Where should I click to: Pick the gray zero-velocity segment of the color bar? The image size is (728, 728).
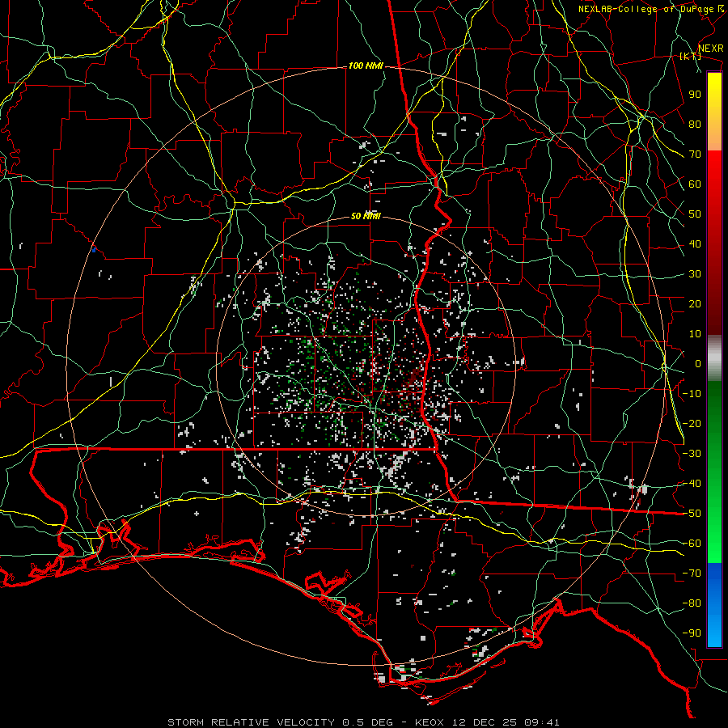click(714, 358)
